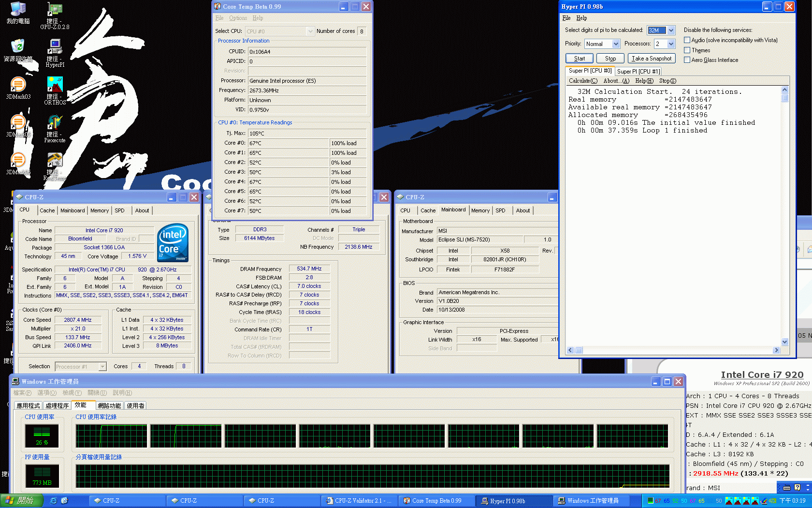
Task: Click the DRAM Frequency value 534.7 MHz
Action: tap(309, 269)
